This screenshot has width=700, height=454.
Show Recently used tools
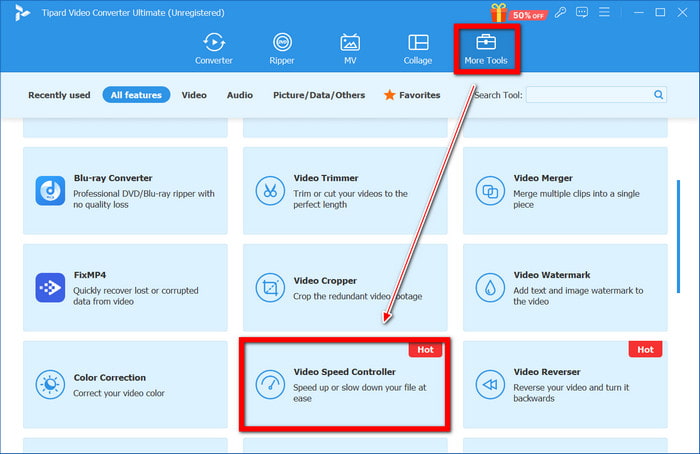click(59, 95)
